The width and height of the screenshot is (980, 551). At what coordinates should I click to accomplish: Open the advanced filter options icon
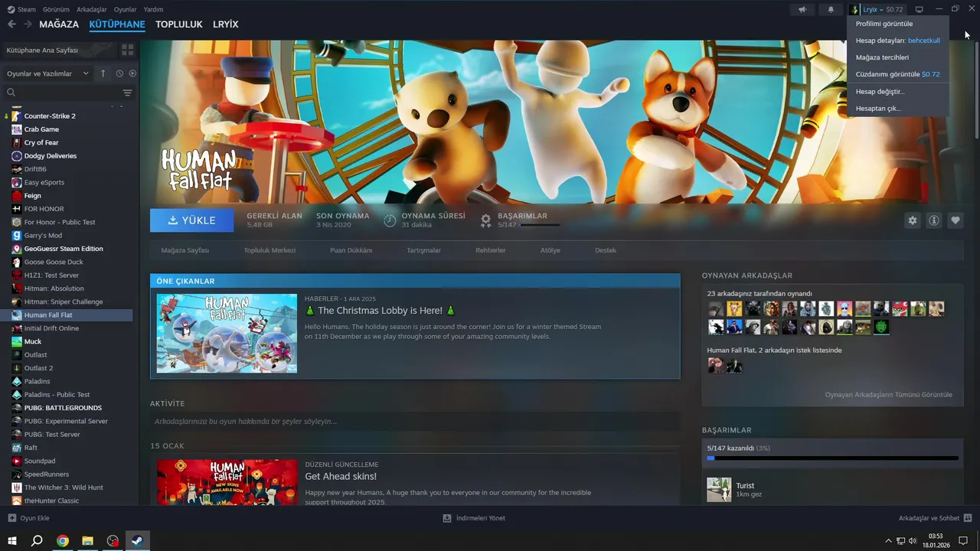[127, 93]
